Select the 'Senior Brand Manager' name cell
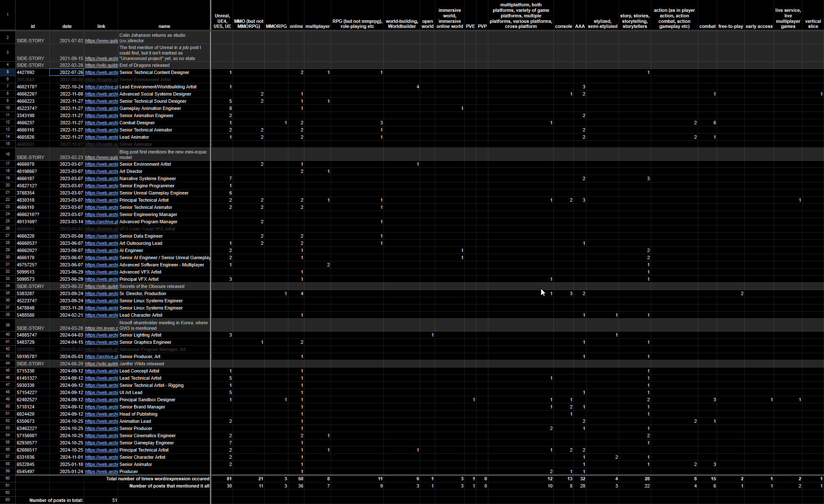 tap(164, 407)
